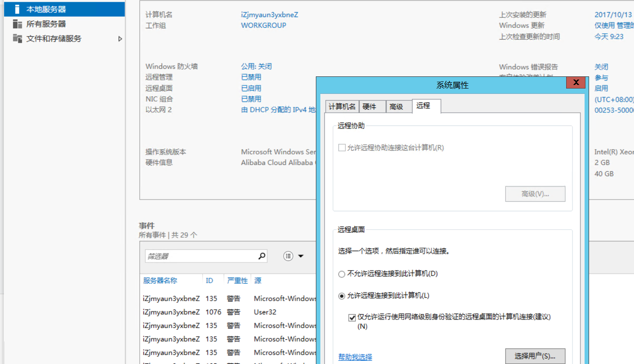Click User32 source cell in events
The height and width of the screenshot is (364, 634).
click(x=265, y=312)
